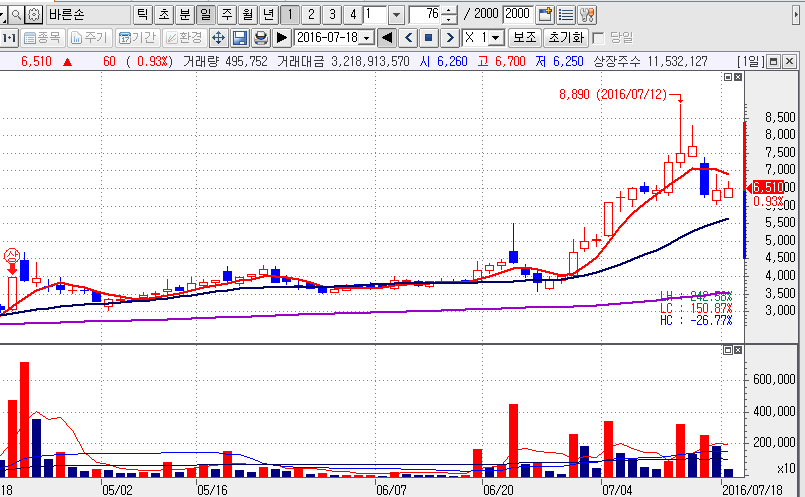Select the 분 minute period button
The height and width of the screenshot is (497, 805).
[x=184, y=14]
